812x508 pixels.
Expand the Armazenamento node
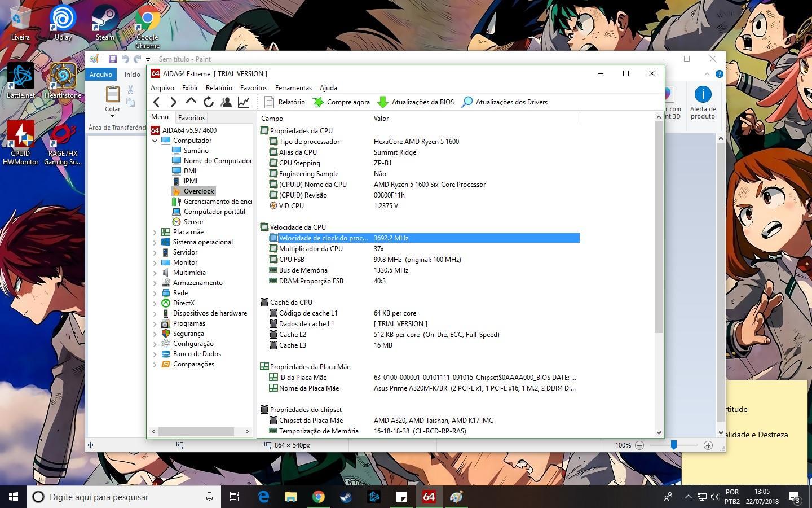tap(155, 283)
